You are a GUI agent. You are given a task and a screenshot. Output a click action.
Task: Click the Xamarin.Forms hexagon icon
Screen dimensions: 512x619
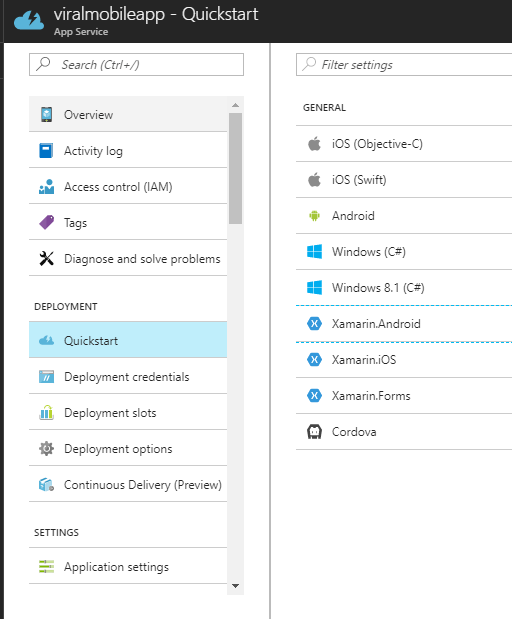(314, 396)
